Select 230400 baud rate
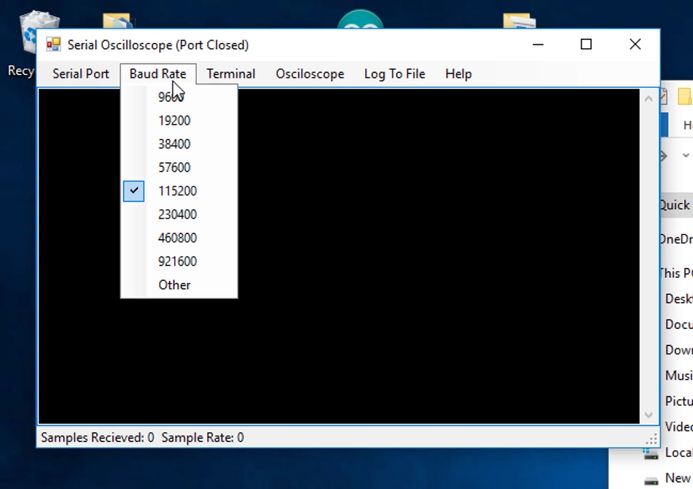 click(179, 214)
